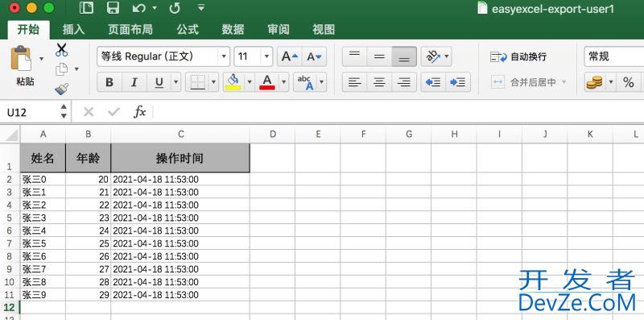The width and height of the screenshot is (644, 320).
Task: Click the accounting format coins icon
Action: (594, 82)
